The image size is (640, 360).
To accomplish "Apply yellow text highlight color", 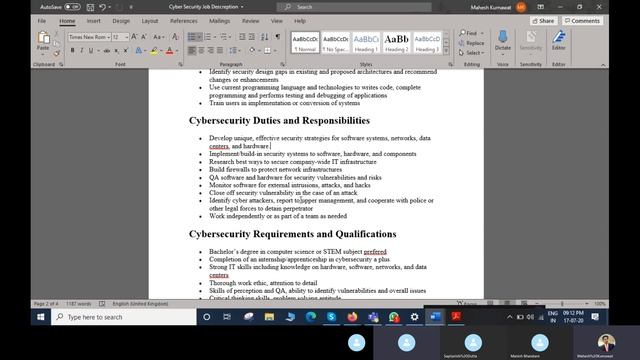I will [x=154, y=51].
